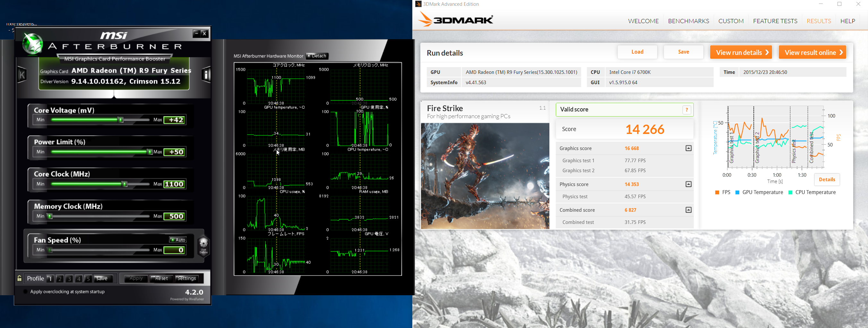This screenshot has width=868, height=328.
Task: Go to the FEATURE TESTS tab
Action: coord(775,21)
